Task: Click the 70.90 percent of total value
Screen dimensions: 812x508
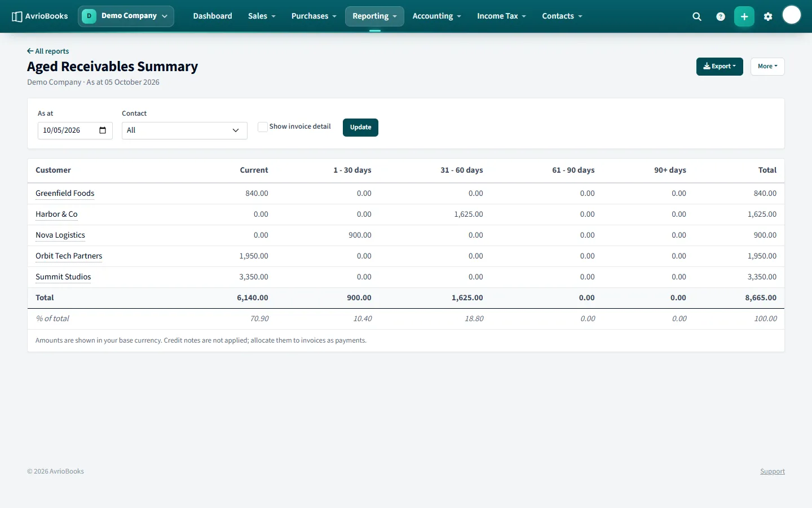Action: click(x=259, y=319)
